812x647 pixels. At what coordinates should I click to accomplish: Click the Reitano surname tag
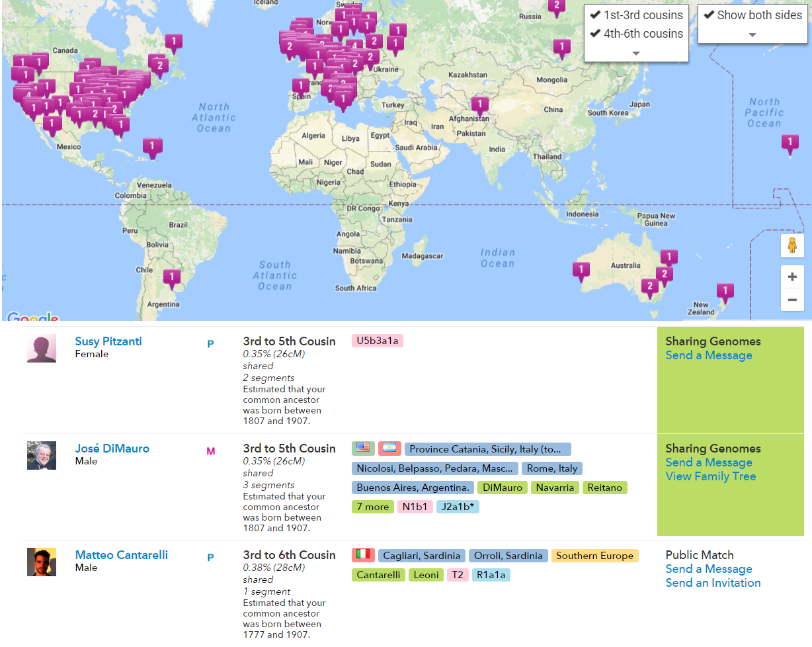605,488
